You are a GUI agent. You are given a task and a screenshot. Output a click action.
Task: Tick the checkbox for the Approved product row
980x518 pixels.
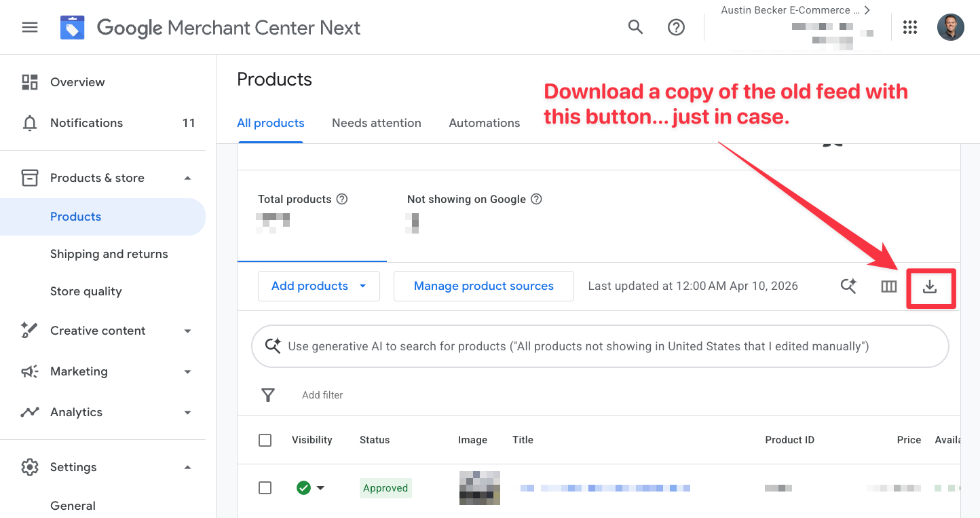265,487
